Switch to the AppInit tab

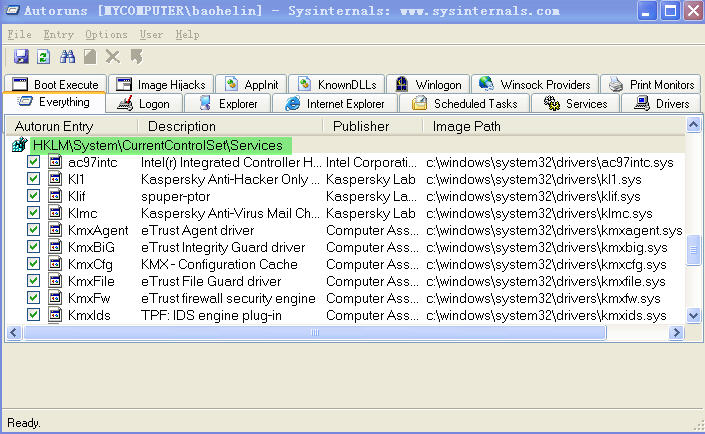(251, 85)
